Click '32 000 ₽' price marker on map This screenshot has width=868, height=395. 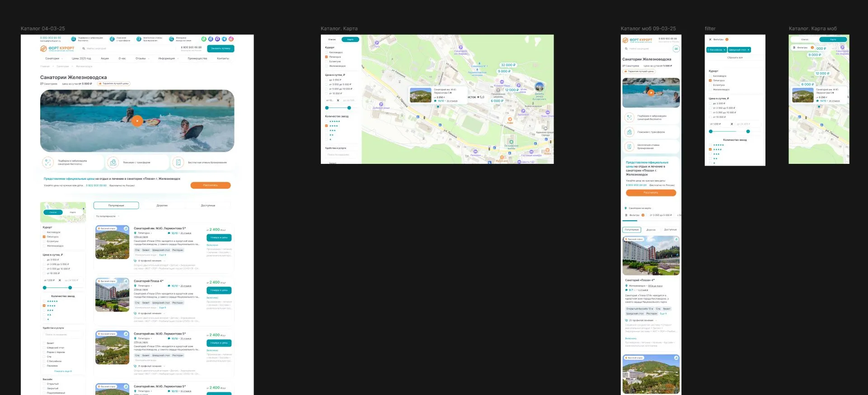508,65
